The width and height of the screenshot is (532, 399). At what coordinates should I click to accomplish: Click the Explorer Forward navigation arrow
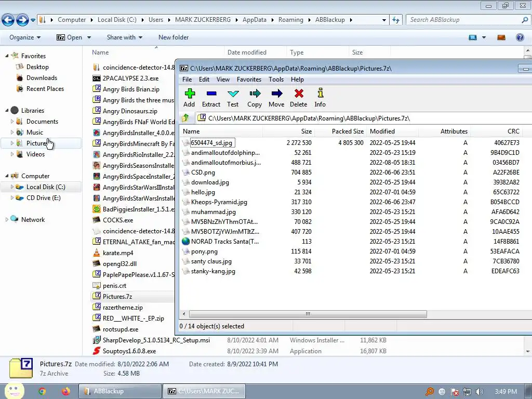click(22, 20)
